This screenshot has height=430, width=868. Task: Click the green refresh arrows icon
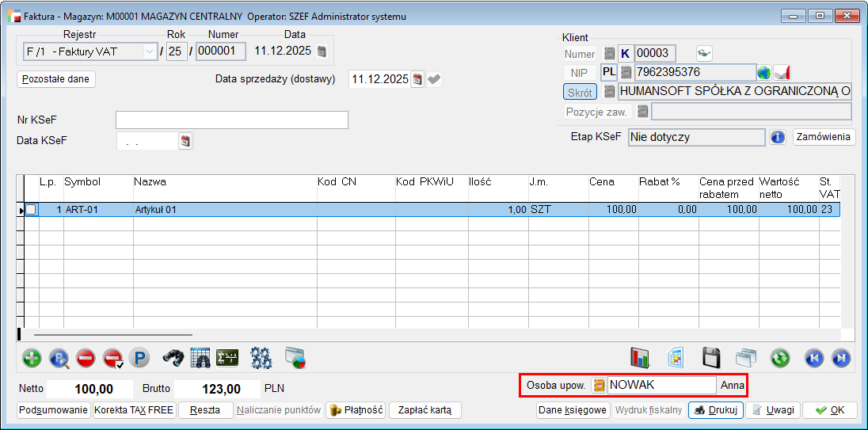[x=780, y=358]
